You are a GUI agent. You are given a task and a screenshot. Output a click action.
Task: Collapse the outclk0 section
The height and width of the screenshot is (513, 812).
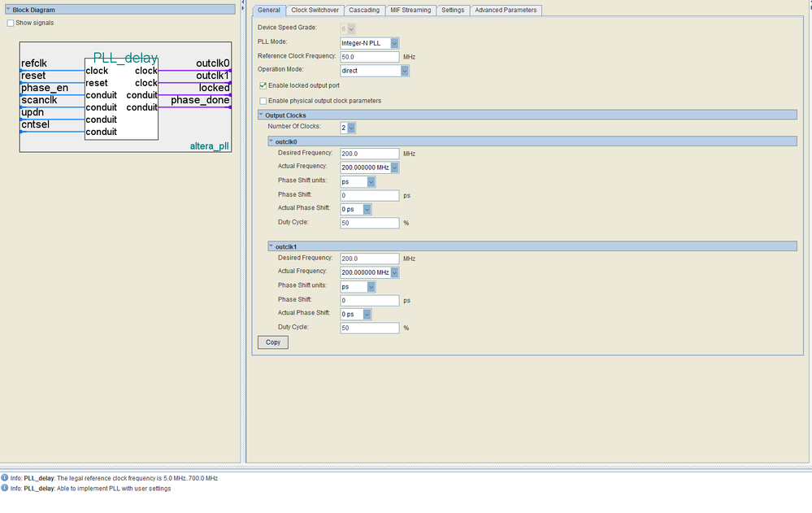tap(271, 141)
